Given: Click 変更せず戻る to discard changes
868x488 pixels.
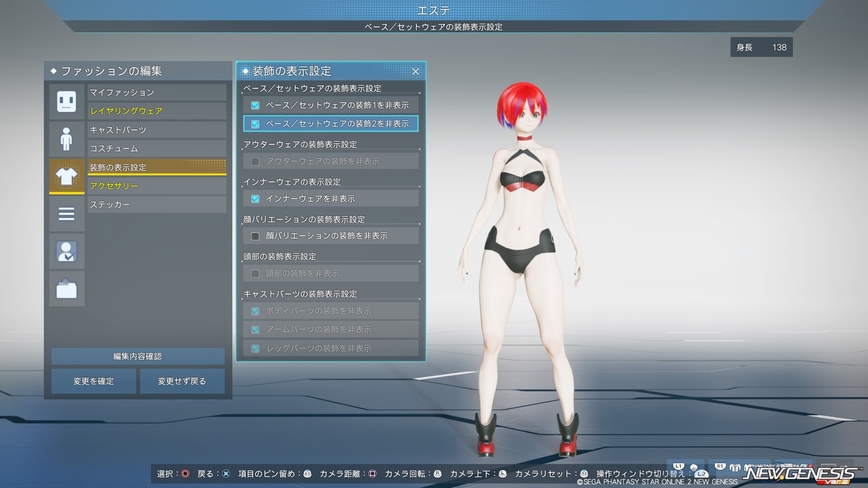Looking at the screenshot, I should coord(182,381).
